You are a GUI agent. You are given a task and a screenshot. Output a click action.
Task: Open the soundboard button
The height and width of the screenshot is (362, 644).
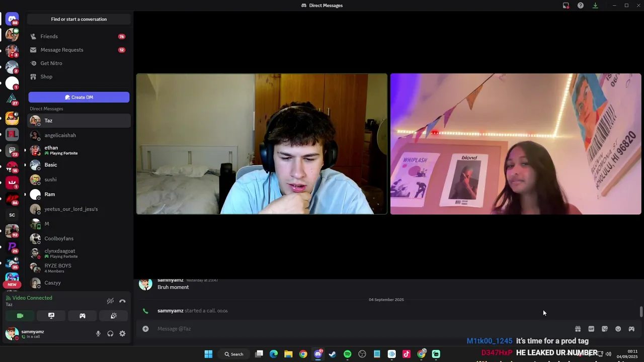point(114,316)
